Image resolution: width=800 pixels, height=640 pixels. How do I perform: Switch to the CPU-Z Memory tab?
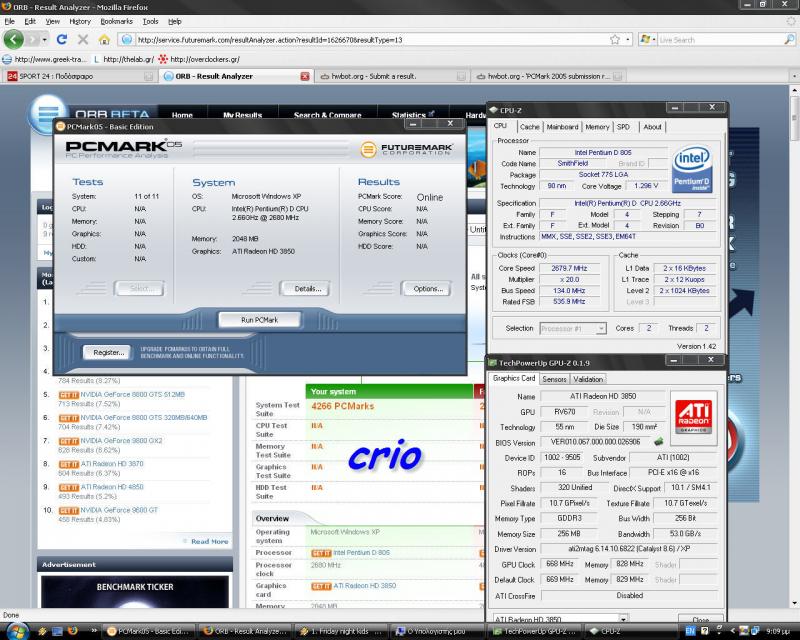pos(597,127)
